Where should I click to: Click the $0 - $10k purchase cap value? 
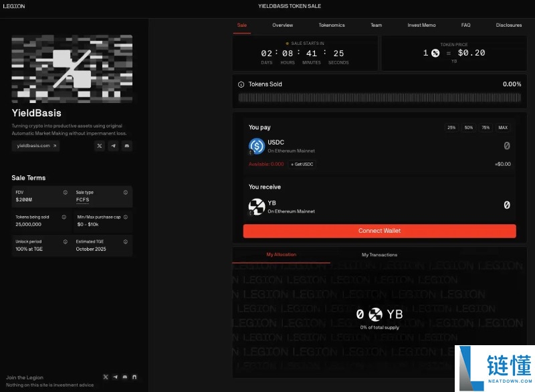click(x=88, y=225)
